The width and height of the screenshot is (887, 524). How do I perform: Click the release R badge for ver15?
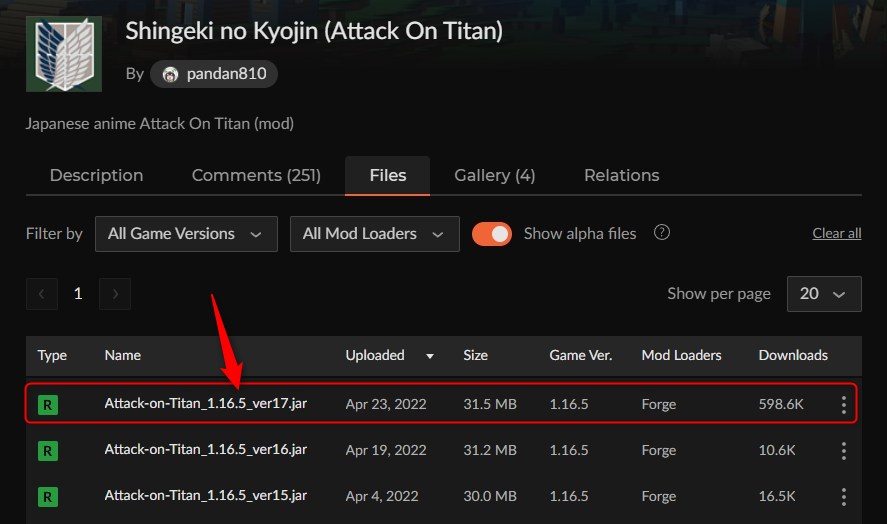tap(48, 497)
